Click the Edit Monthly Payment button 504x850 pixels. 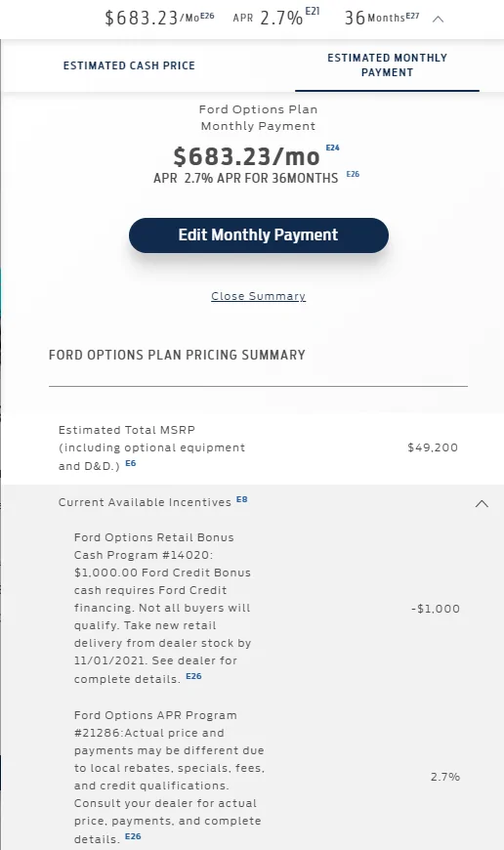tap(259, 235)
